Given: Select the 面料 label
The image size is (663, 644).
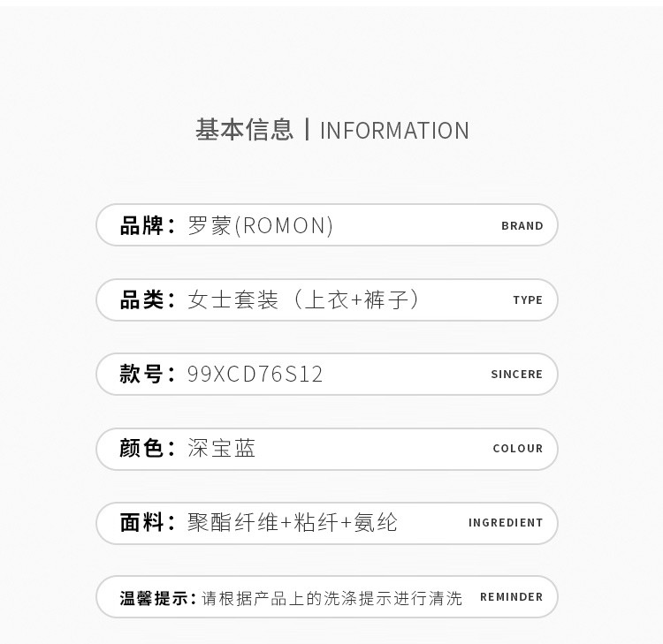Looking at the screenshot, I should (x=142, y=522).
